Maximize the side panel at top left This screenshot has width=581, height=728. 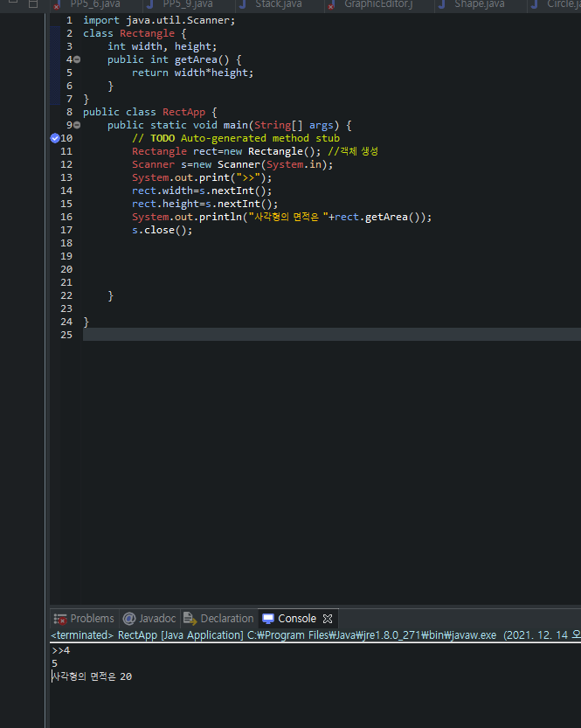click(x=33, y=4)
